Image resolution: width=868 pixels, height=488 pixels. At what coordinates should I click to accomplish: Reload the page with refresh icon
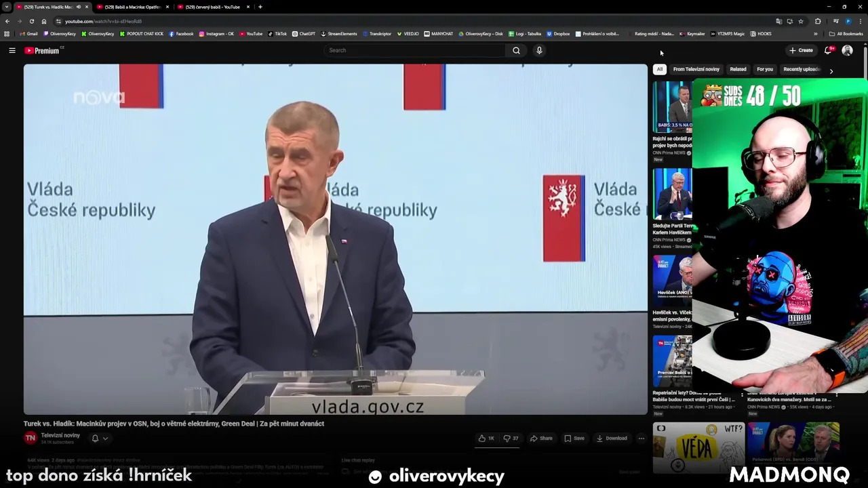pyautogui.click(x=31, y=21)
